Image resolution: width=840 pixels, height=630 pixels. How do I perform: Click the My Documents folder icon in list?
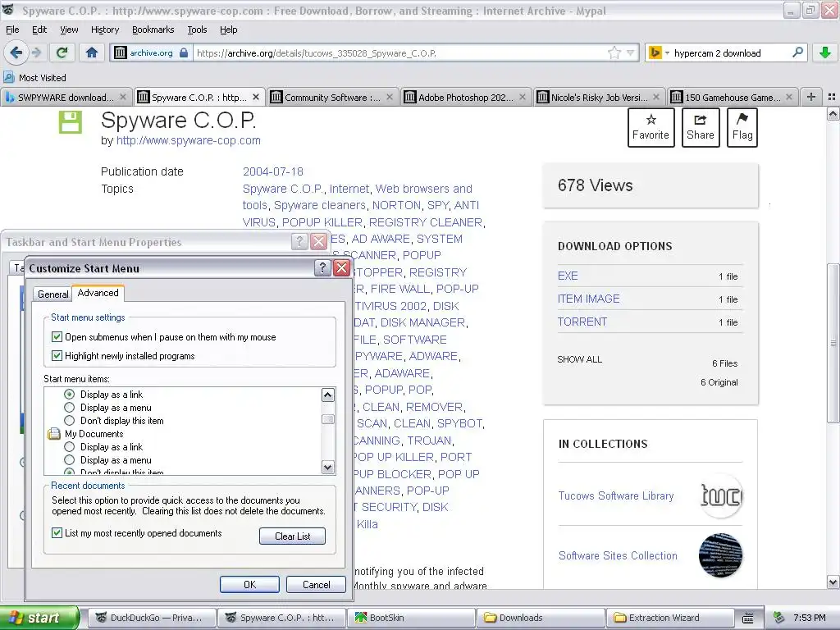point(54,434)
